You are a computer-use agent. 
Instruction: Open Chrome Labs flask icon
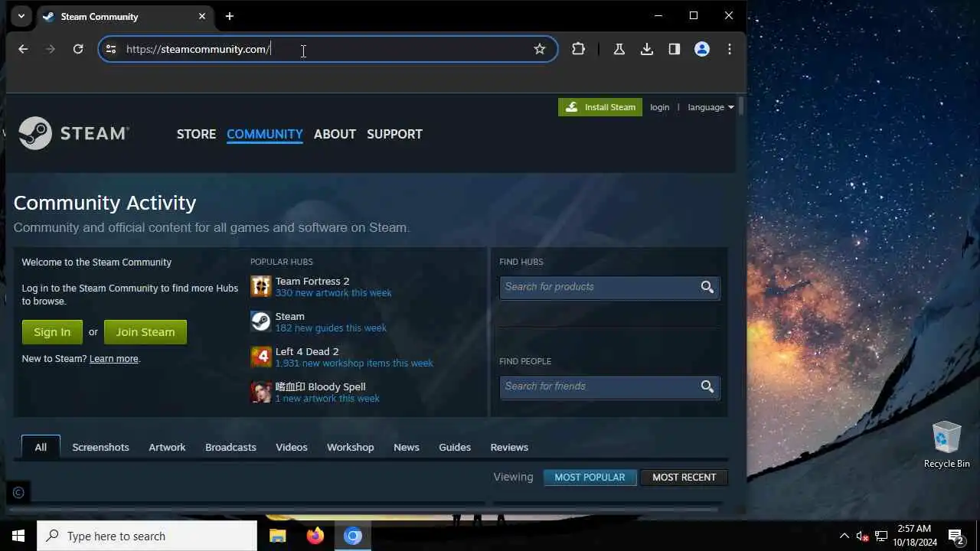pos(619,49)
